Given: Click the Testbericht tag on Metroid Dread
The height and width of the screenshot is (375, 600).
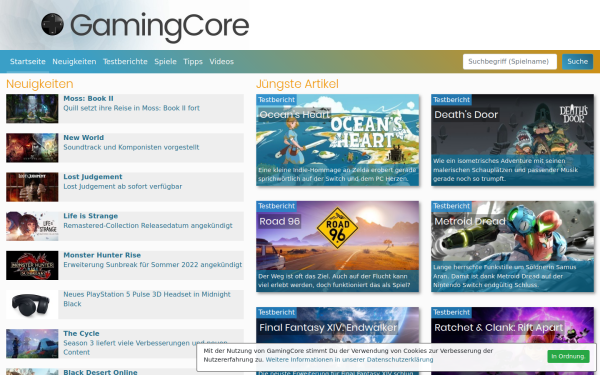Looking at the screenshot, I should pos(452,206).
